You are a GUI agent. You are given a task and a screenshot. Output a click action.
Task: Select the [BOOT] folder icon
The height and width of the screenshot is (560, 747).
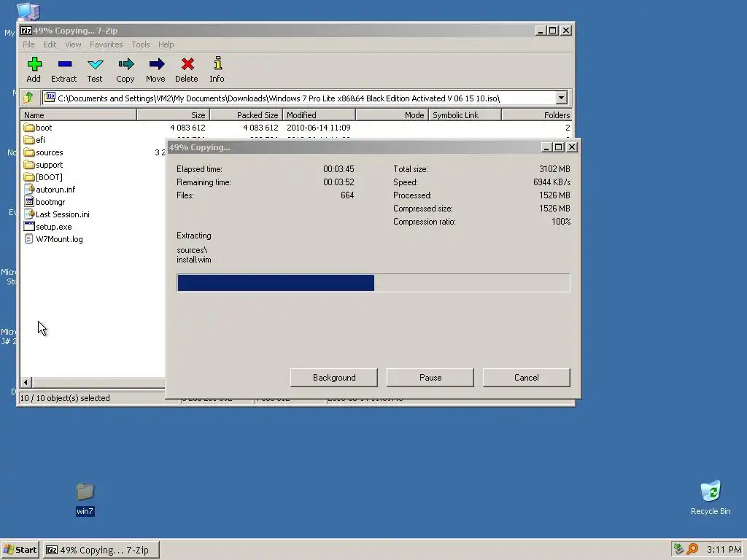tap(29, 177)
